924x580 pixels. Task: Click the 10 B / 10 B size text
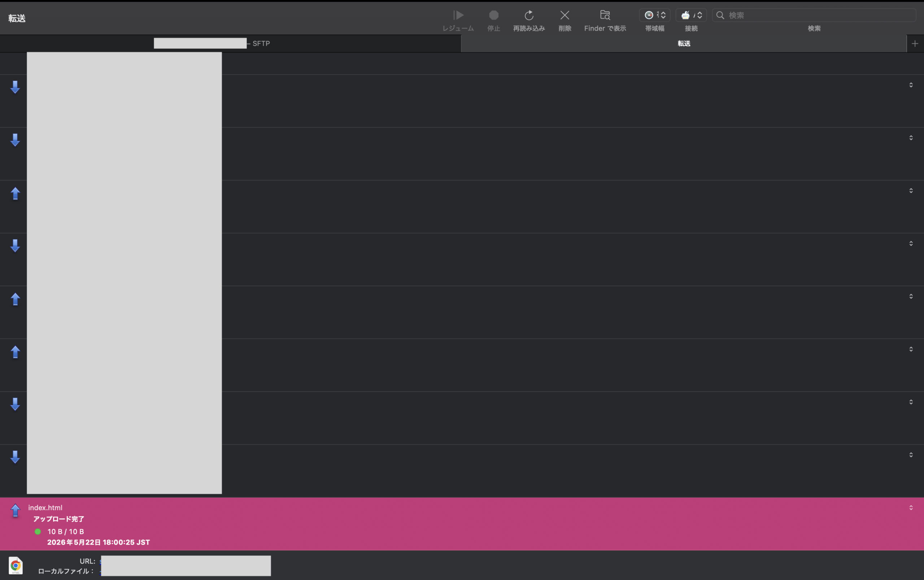(x=66, y=531)
